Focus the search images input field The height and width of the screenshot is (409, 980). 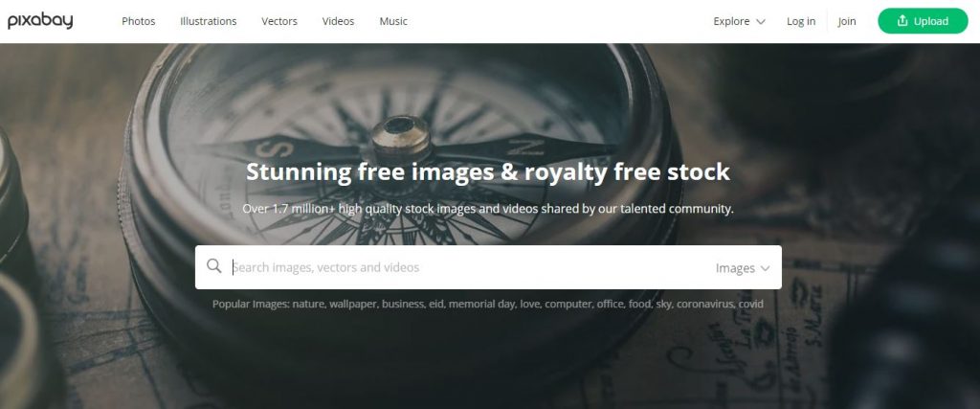(x=469, y=267)
